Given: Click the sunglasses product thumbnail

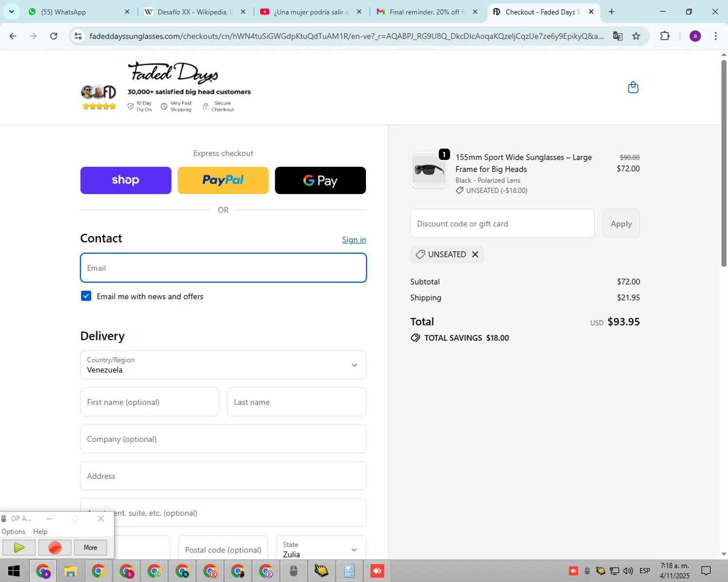Looking at the screenshot, I should (x=429, y=170).
